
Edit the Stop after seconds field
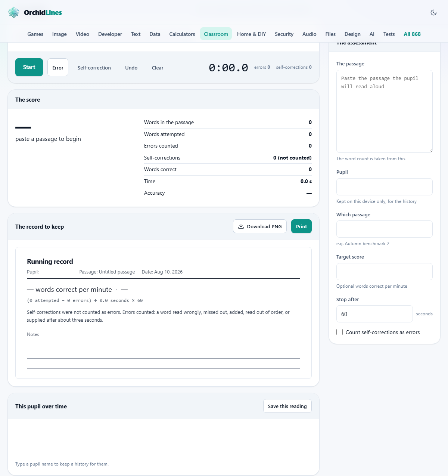coord(374,314)
